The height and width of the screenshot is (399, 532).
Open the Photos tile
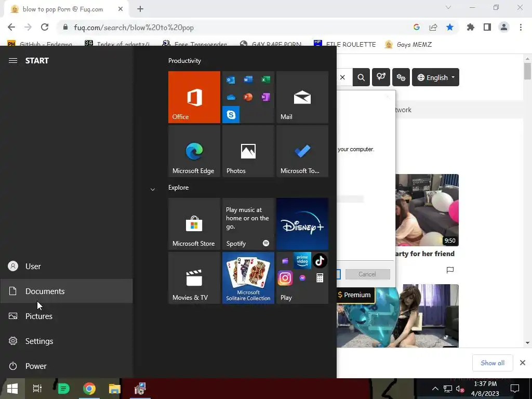[248, 151]
